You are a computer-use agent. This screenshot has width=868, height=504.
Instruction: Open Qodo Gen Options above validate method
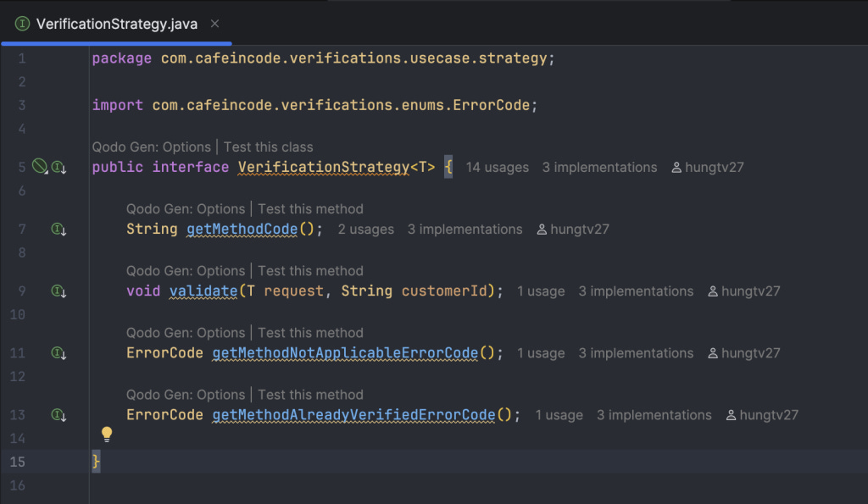click(186, 271)
